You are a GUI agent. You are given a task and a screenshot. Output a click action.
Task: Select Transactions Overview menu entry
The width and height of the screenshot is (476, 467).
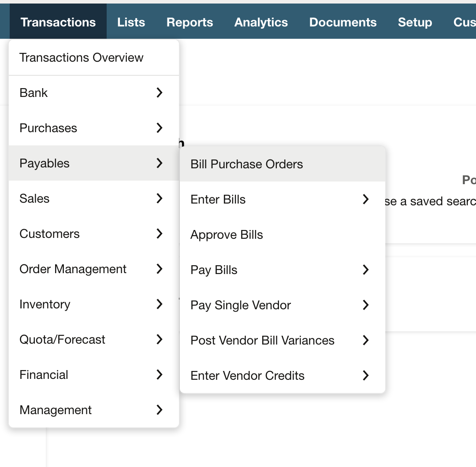94,57
